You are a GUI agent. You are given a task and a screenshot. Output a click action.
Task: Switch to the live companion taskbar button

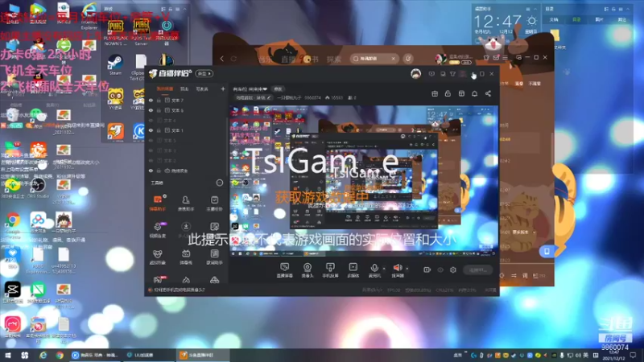click(203, 355)
